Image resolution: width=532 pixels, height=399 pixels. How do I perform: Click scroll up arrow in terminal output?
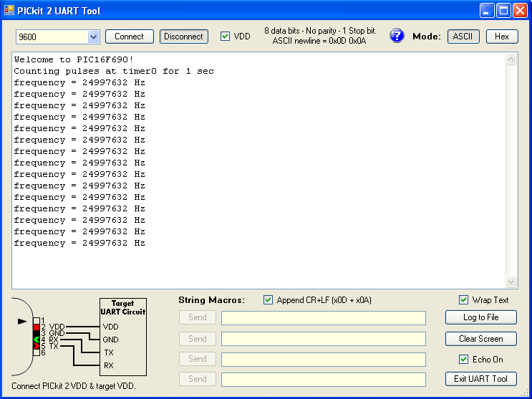pos(511,59)
